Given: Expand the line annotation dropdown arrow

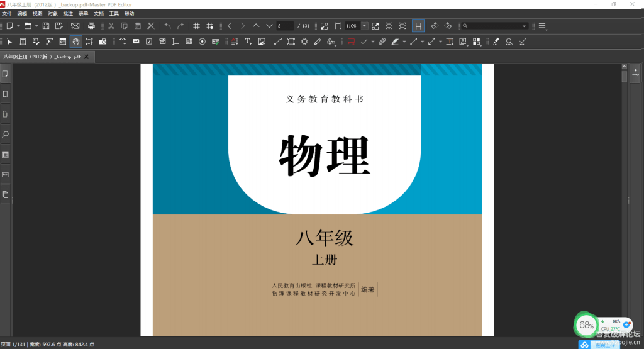Looking at the screenshot, I should click(x=422, y=42).
